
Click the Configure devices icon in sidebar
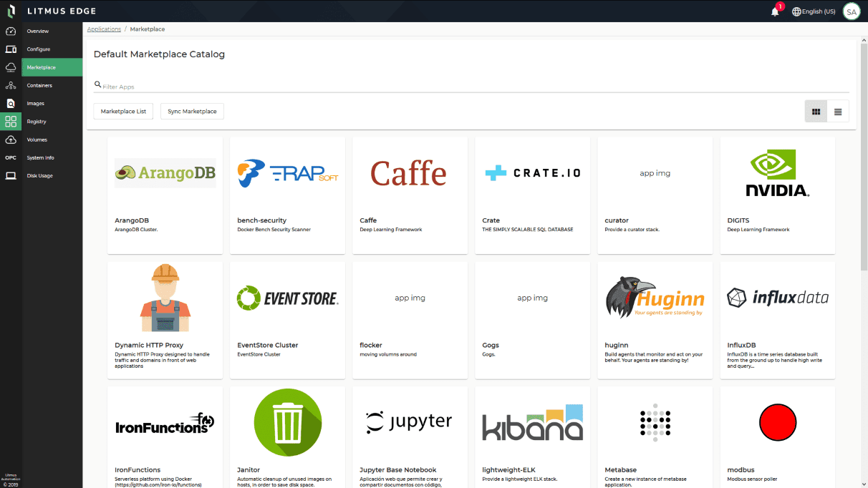coord(11,49)
